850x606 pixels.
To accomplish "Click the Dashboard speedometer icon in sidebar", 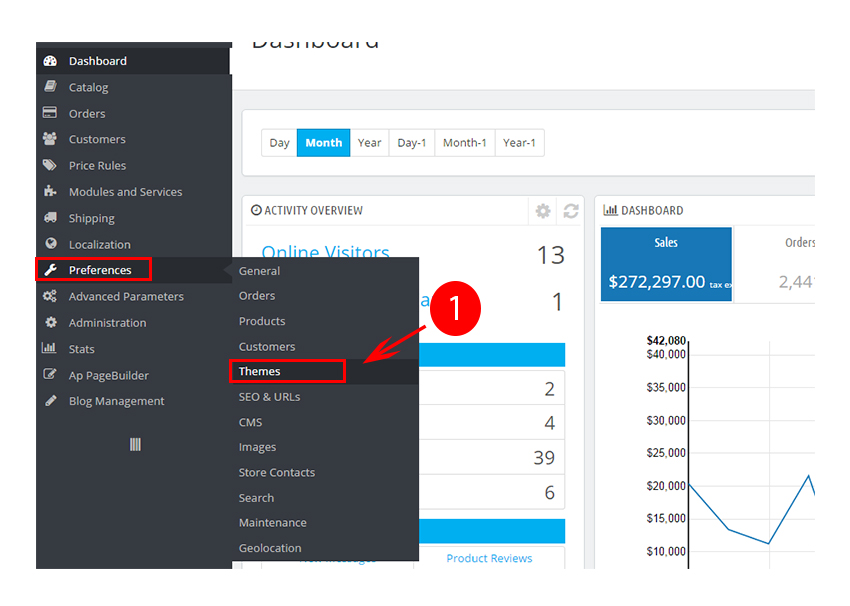I will pyautogui.click(x=50, y=61).
